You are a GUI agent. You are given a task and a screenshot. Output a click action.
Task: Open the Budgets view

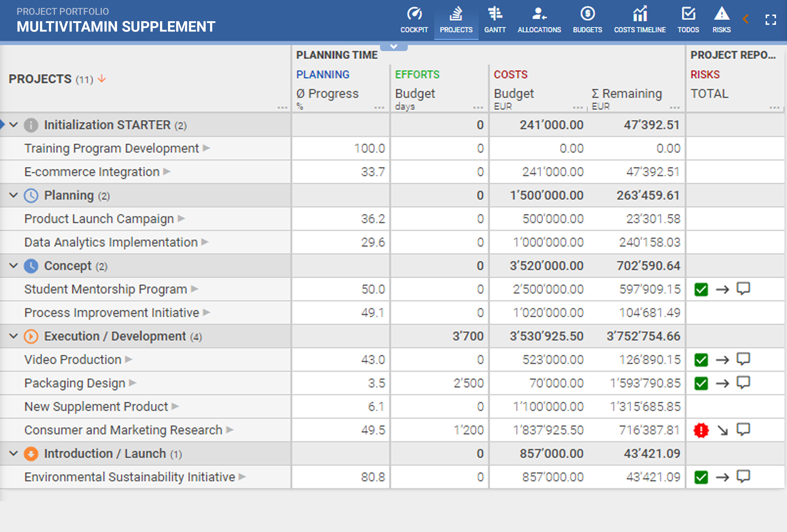coord(587,20)
